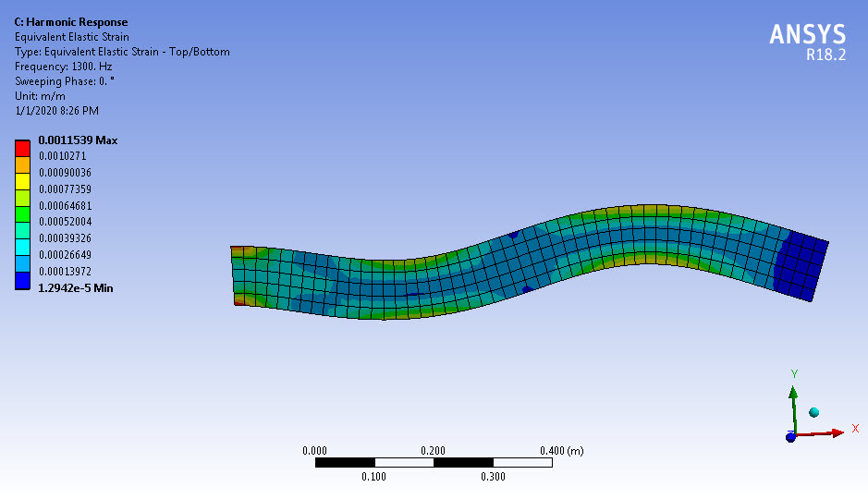
Task: Click the 0.00013972 legend value
Action: pyautogui.click(x=65, y=272)
